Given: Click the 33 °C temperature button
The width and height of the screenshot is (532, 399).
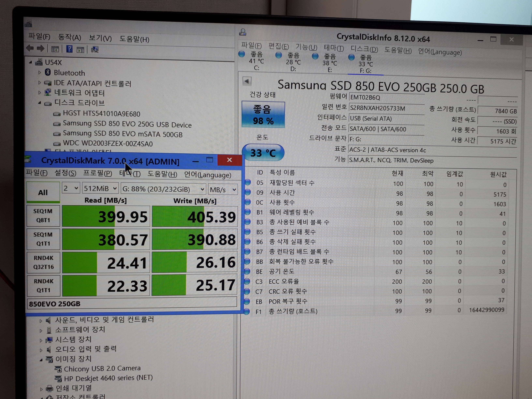Looking at the screenshot, I should coord(263,153).
